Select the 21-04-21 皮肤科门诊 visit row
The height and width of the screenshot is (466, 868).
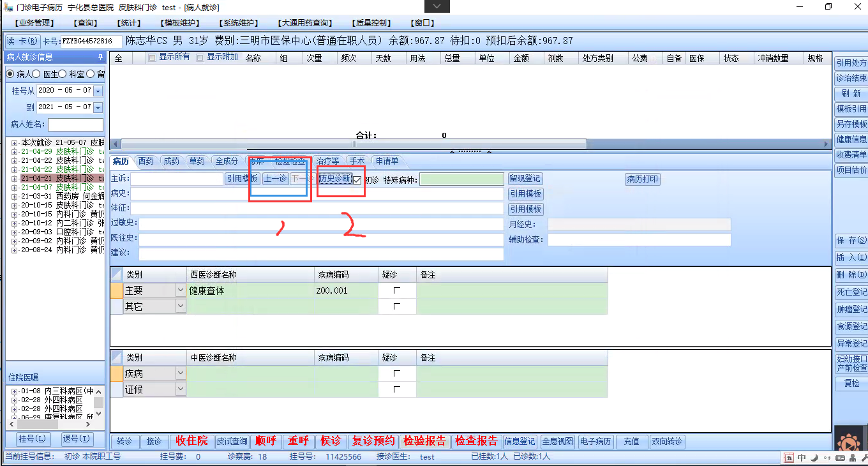(62, 178)
